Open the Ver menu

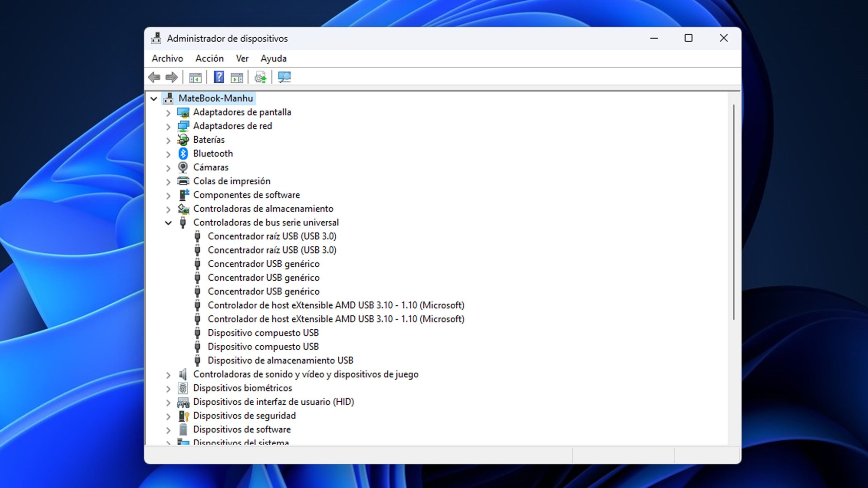(242, 59)
